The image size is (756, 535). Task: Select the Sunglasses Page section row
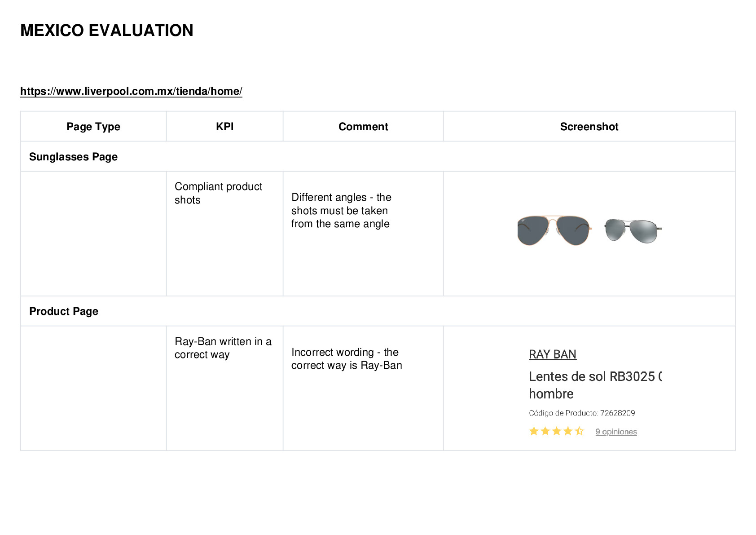378,156
